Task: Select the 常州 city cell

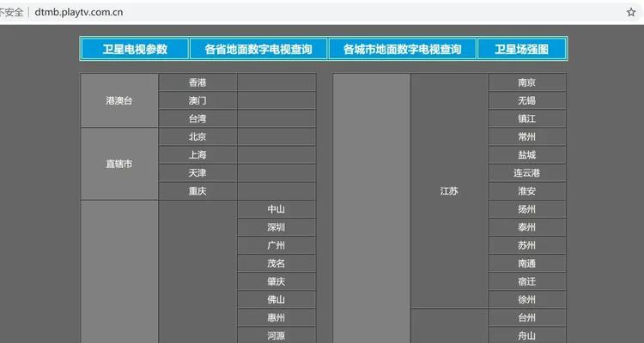Action: point(527,136)
